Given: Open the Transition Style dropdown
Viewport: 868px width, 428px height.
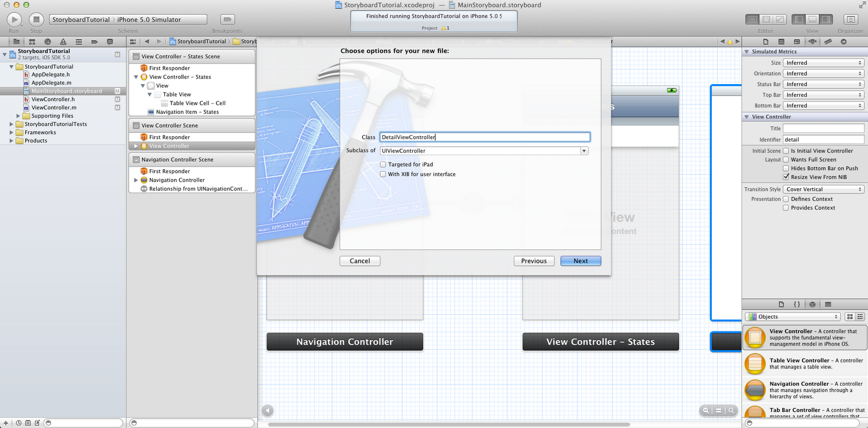Looking at the screenshot, I should 824,189.
